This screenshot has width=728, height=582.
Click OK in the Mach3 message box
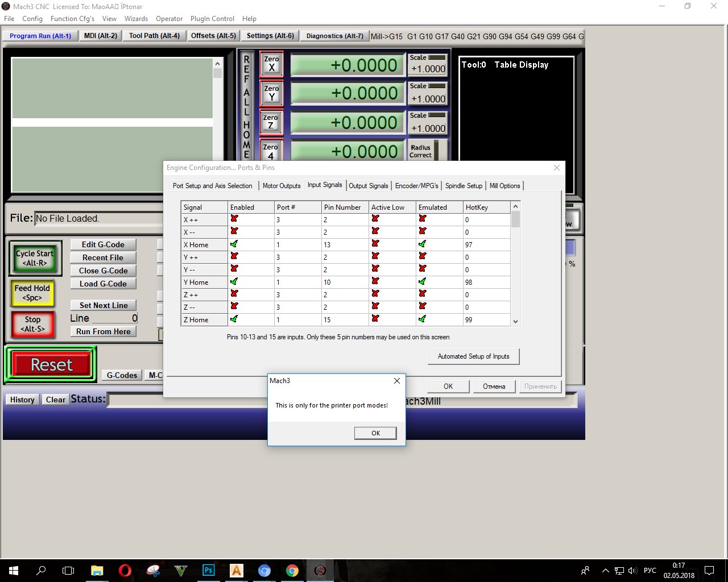375,433
